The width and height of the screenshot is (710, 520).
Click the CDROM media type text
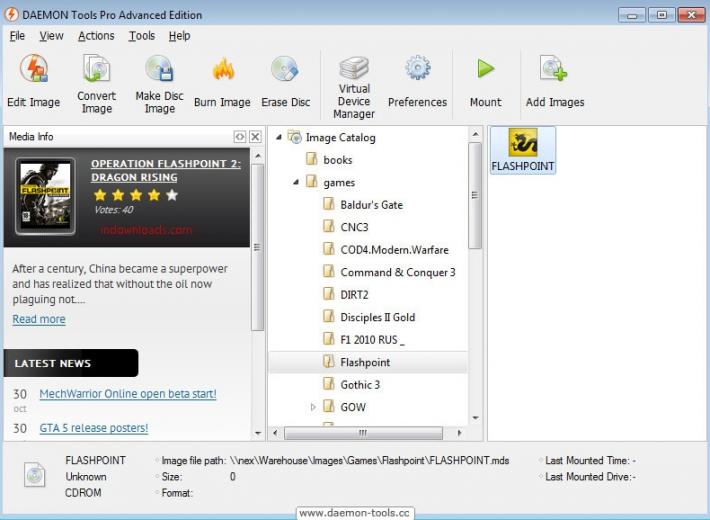pyautogui.click(x=83, y=493)
